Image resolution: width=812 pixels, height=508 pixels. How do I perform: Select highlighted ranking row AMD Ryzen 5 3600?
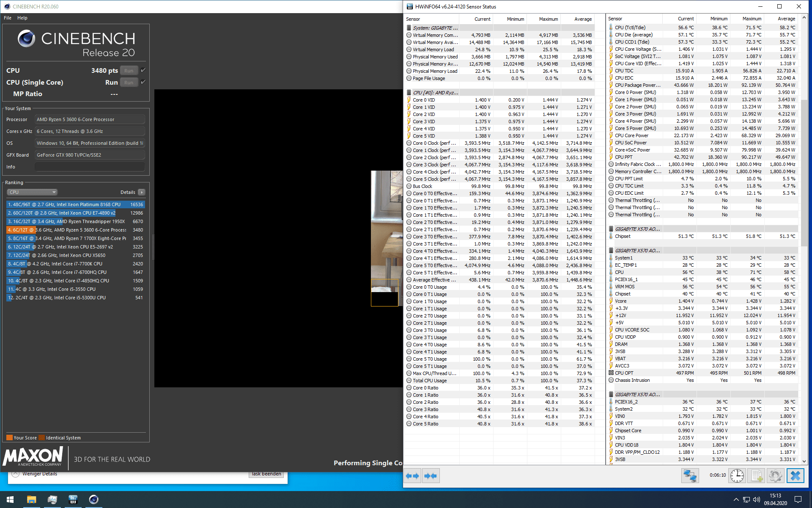[x=76, y=230]
